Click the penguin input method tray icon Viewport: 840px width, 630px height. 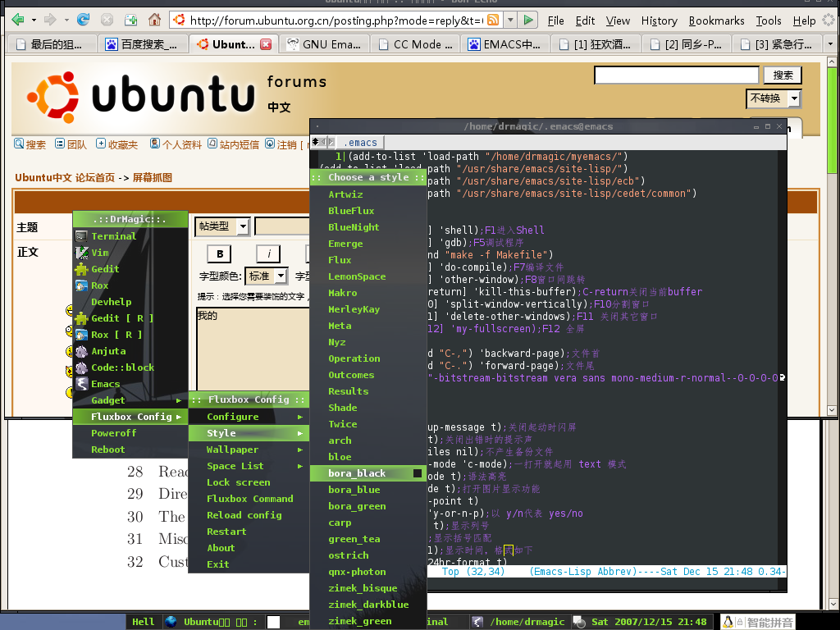point(728,622)
